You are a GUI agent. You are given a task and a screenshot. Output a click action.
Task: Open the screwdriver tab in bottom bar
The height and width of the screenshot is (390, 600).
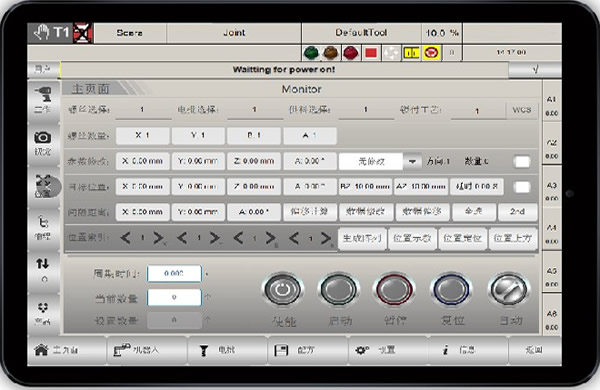[x=228, y=350]
